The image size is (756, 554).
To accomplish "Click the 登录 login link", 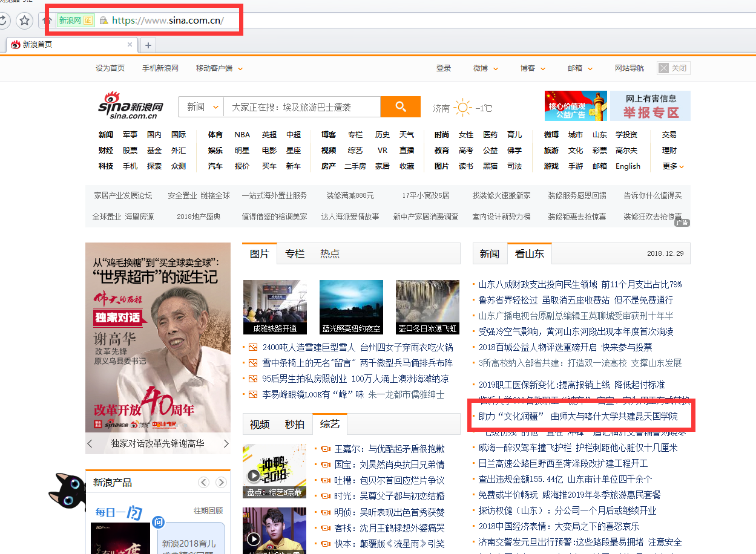I will 444,68.
